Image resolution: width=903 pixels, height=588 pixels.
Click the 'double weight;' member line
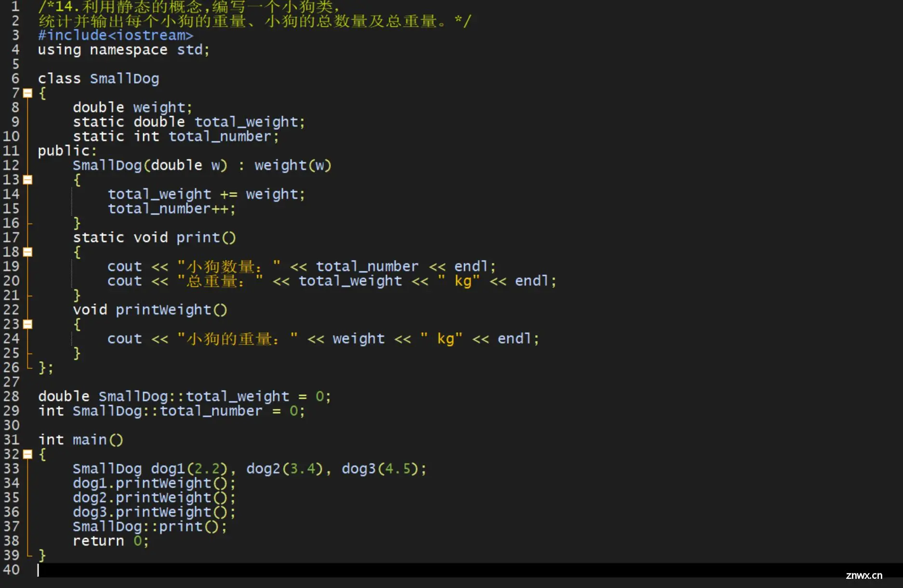click(x=133, y=107)
